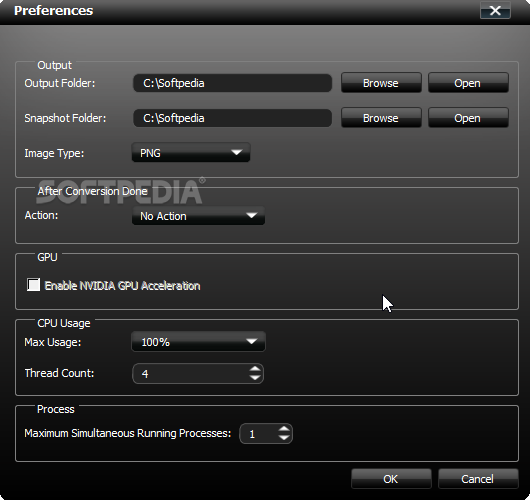Screen dimensions: 530x500
Task: Enable NVIDIA GPU Acceleration checkbox
Action: pyautogui.click(x=33, y=285)
